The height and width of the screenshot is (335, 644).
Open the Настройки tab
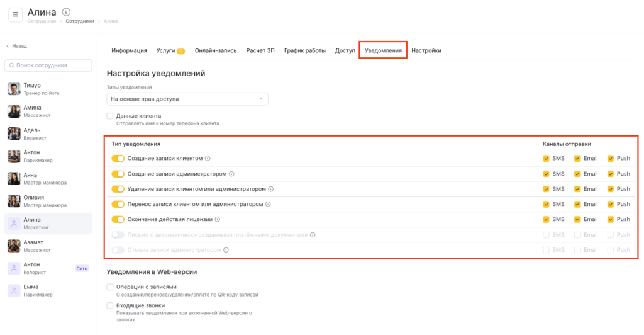click(426, 50)
